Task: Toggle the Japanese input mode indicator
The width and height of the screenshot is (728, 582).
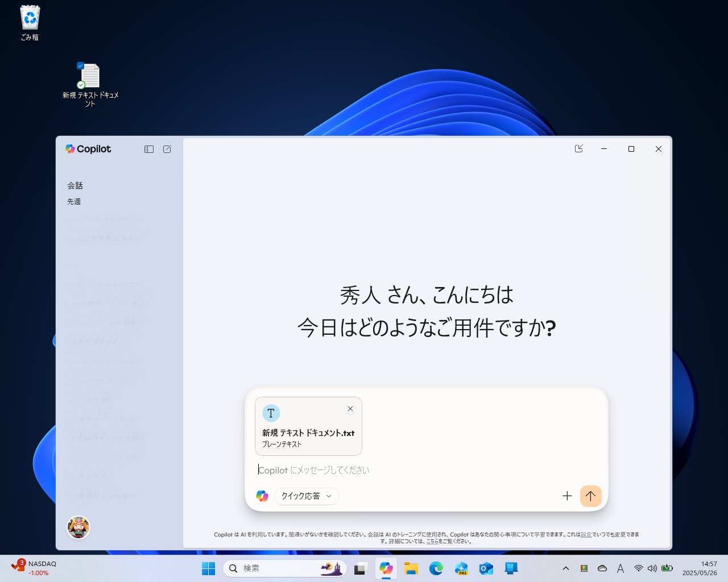Action: pos(620,568)
